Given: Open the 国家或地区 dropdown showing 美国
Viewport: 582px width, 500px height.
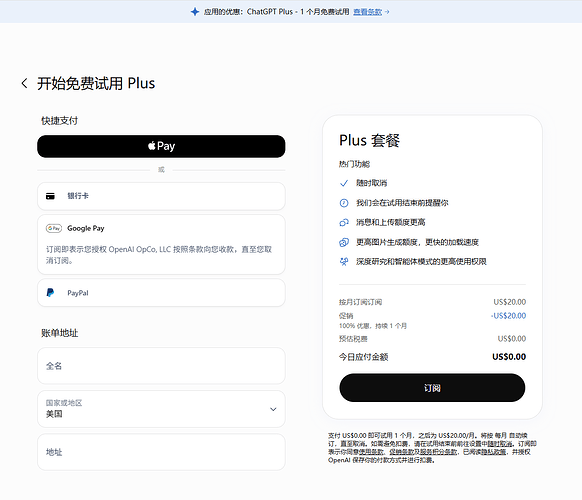Looking at the screenshot, I should tap(161, 409).
